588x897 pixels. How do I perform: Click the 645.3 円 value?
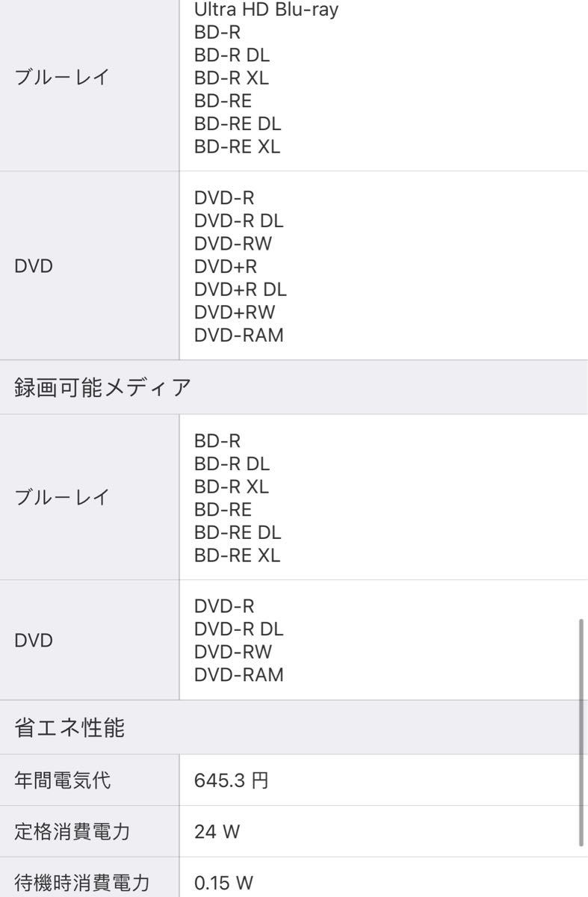tap(231, 781)
